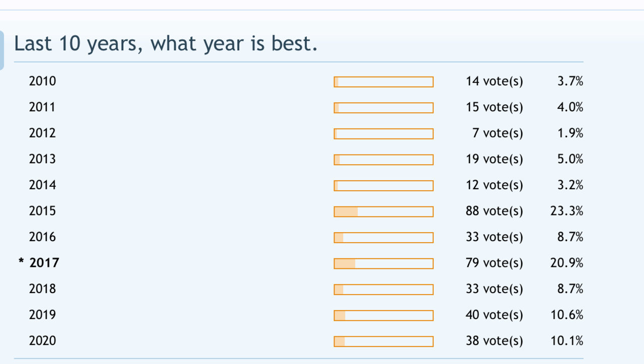Screen dimensions: 644x364
Task: Click the 10.1% percentage for 2020
Action: coord(567,341)
